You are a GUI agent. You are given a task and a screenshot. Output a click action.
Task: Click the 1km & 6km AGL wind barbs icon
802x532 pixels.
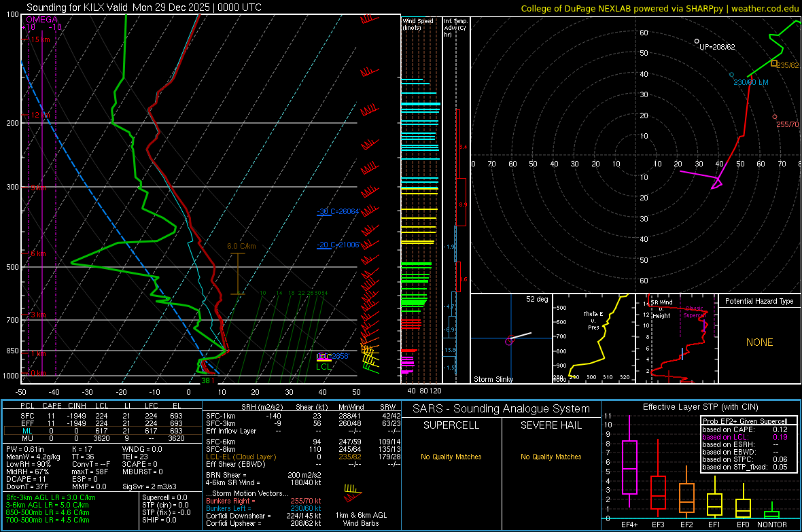click(x=353, y=493)
